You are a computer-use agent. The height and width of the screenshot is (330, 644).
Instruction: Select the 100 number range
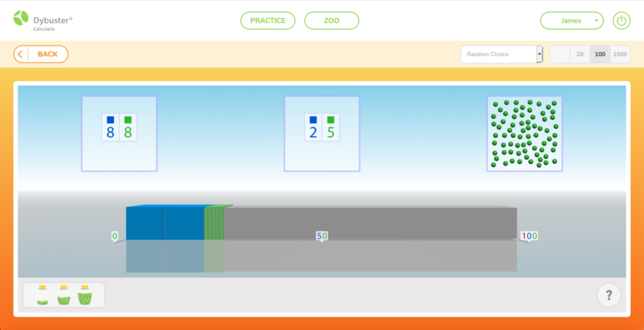click(600, 54)
